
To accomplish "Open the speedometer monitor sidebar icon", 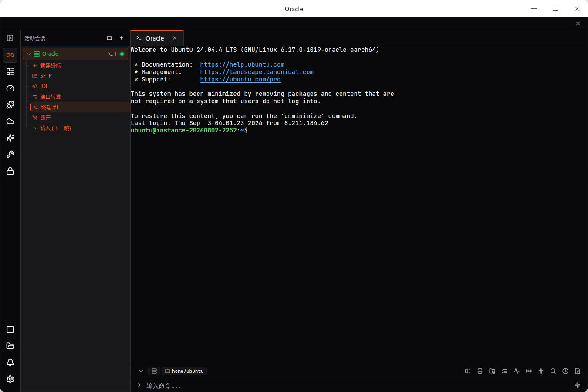I will tap(10, 88).
